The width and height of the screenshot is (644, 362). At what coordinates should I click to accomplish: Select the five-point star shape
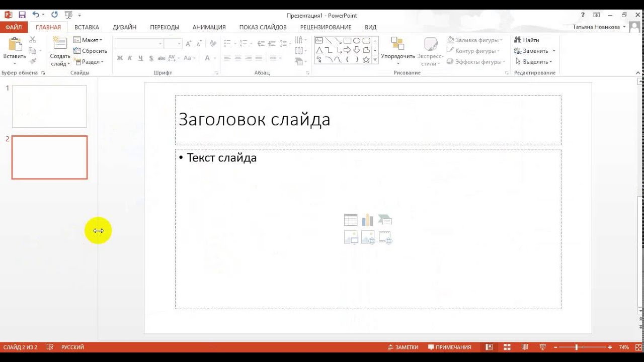(x=366, y=60)
